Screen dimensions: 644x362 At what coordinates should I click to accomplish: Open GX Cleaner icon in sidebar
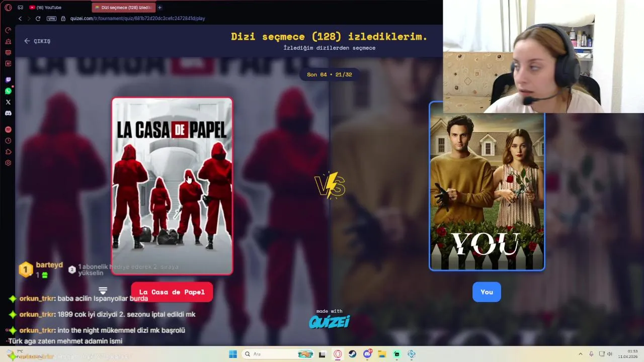coord(8,41)
